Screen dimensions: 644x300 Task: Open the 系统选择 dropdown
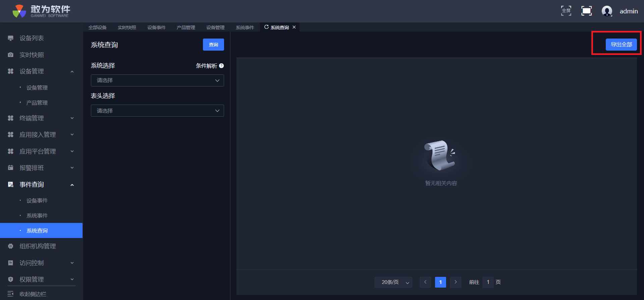tap(157, 80)
